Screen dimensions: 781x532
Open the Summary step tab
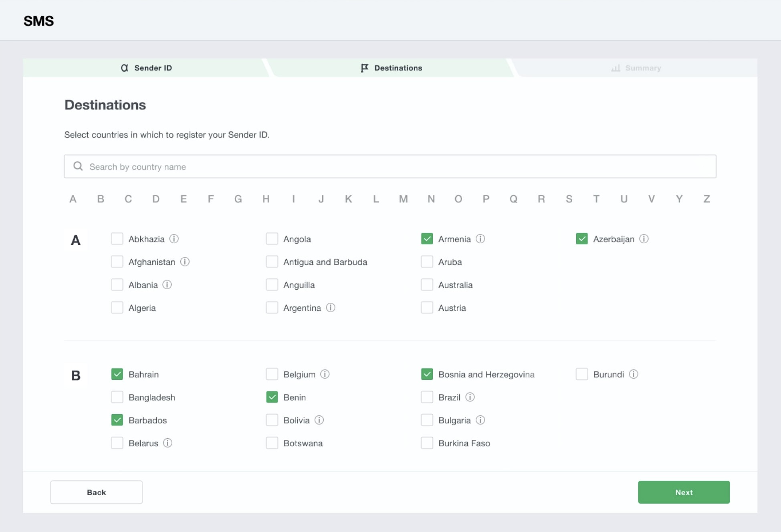636,68
